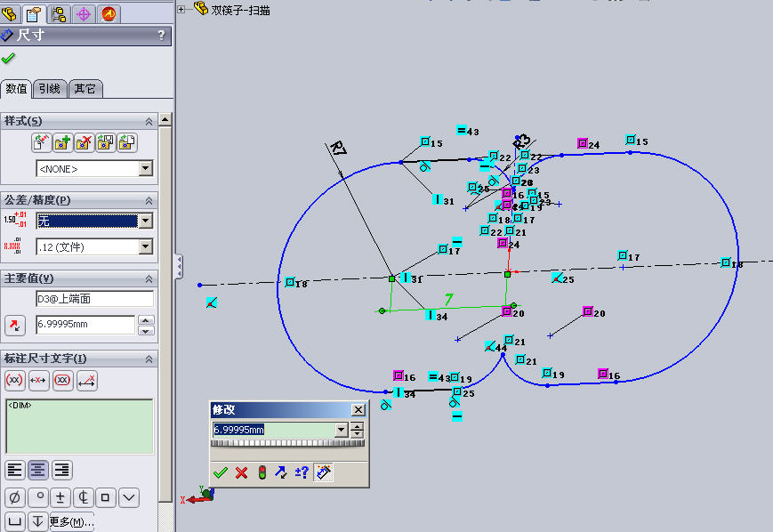This screenshot has width=773, height=532.
Task: Toggle mark dimension for drawing import
Action: click(323, 472)
